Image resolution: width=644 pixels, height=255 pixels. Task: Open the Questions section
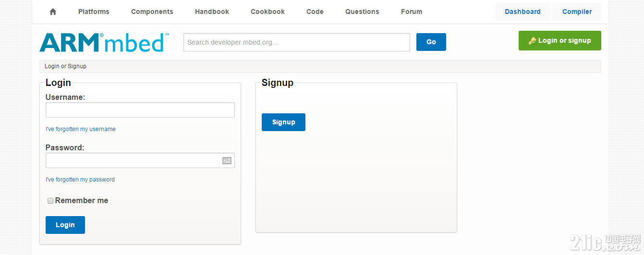(x=362, y=12)
